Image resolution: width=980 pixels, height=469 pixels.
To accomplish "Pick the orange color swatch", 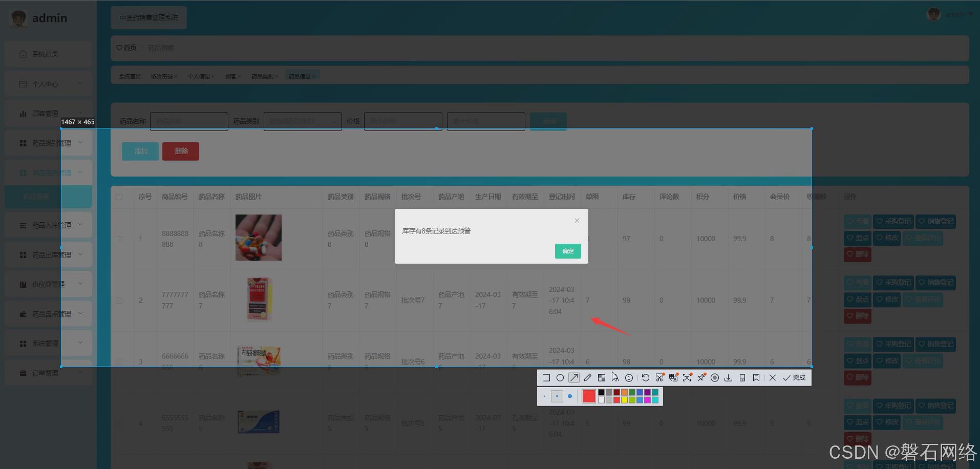I will tap(625, 392).
